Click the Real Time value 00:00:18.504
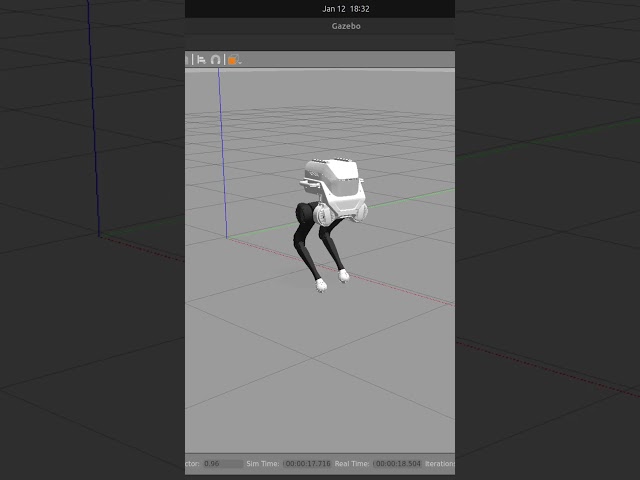The image size is (640, 480). point(397,464)
